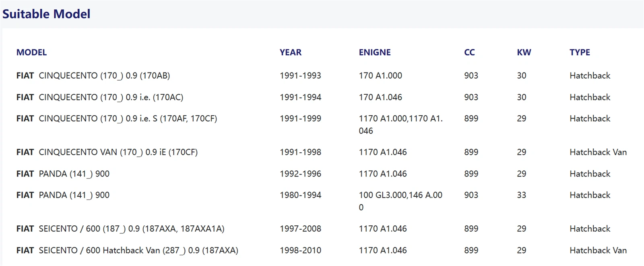Click the TYPE column header
Screen dimensions: 644x266
click(x=580, y=52)
